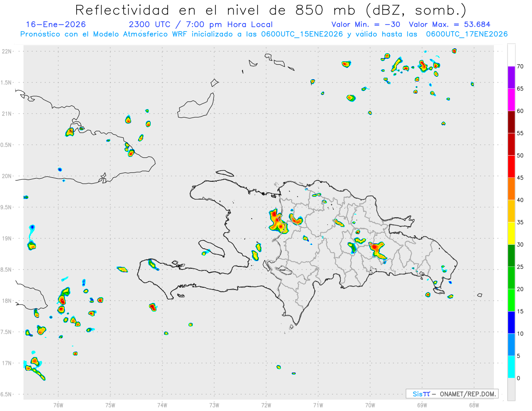The height and width of the screenshot is (411, 532).
Task: Click the purple 65–70 dBZ colorbar segment
Action: 511,78
